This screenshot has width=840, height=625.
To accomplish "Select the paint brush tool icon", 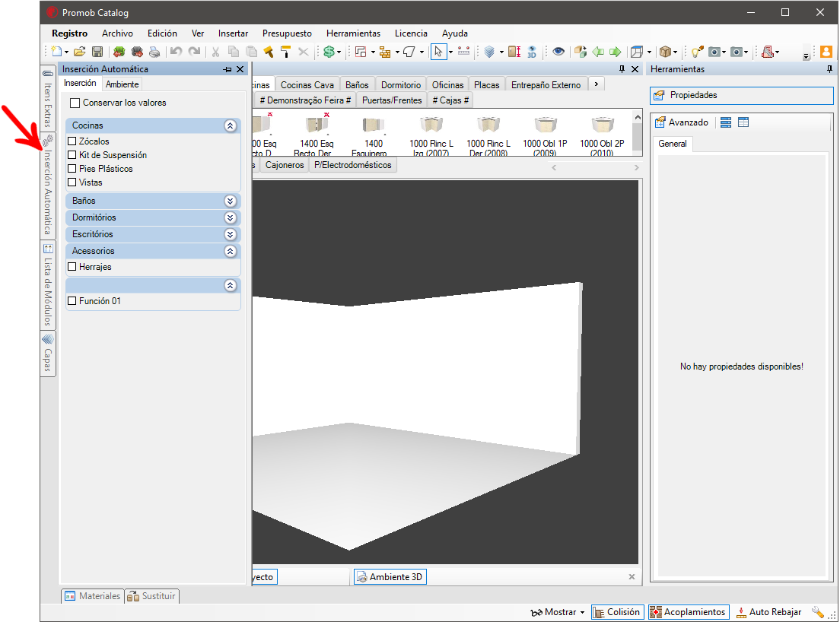I will pos(269,52).
